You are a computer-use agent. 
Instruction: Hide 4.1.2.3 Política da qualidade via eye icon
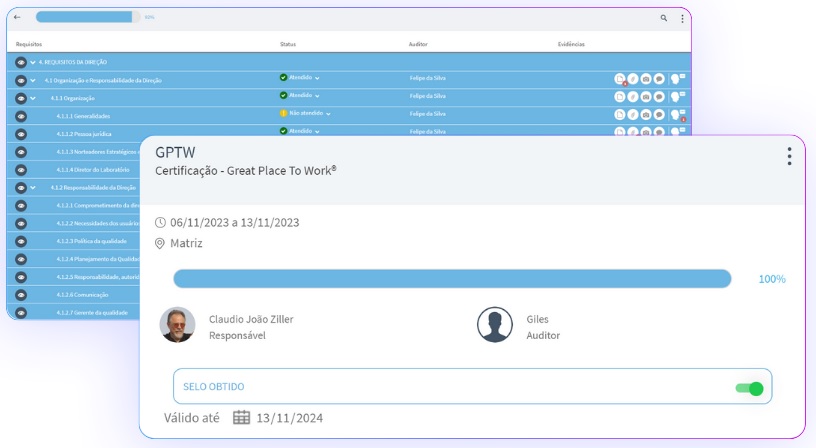[x=21, y=242]
